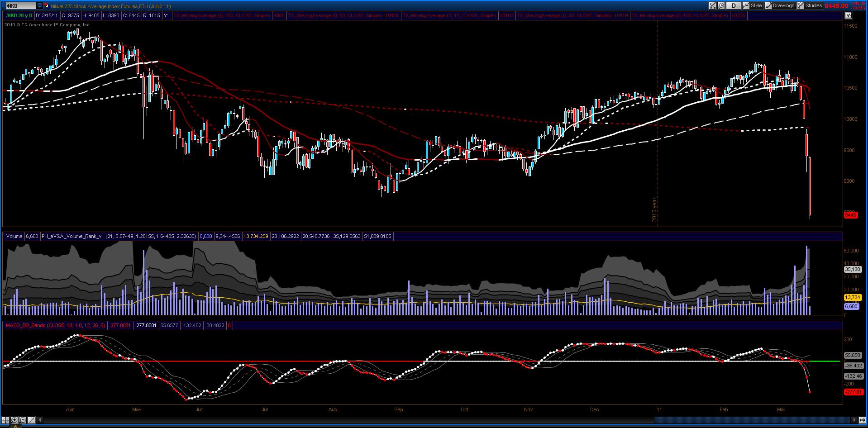This screenshot has width=868, height=428.
Task: Click the Studies flask icon
Action: (800, 6)
